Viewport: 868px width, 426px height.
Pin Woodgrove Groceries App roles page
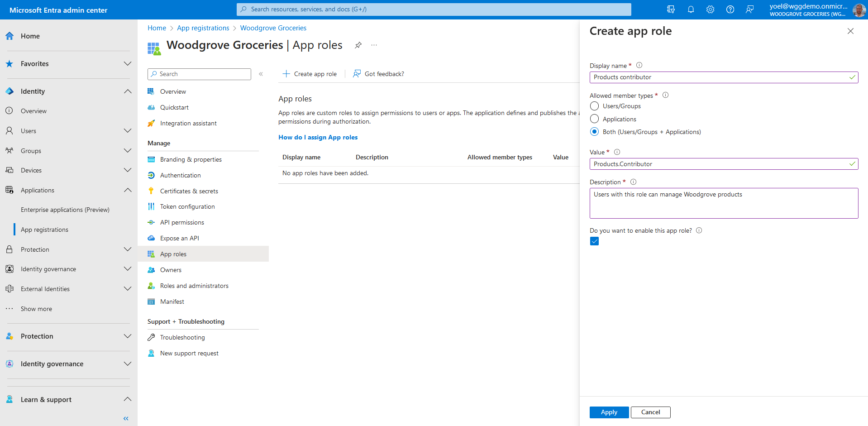(x=358, y=45)
